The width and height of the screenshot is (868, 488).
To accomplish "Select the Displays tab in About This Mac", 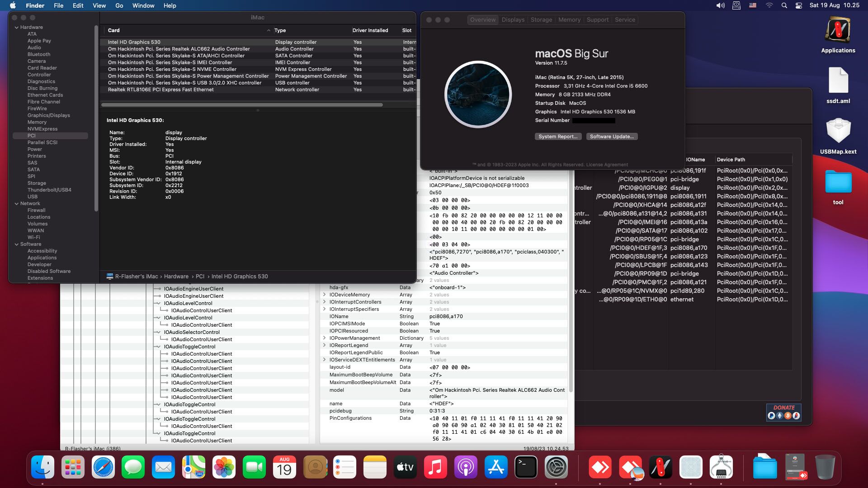I will [x=513, y=19].
